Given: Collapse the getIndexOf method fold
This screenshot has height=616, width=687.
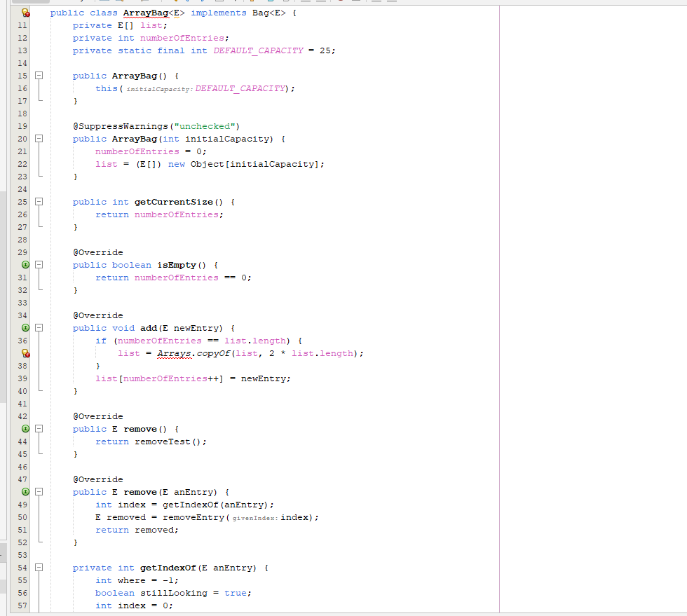Looking at the screenshot, I should (x=40, y=568).
